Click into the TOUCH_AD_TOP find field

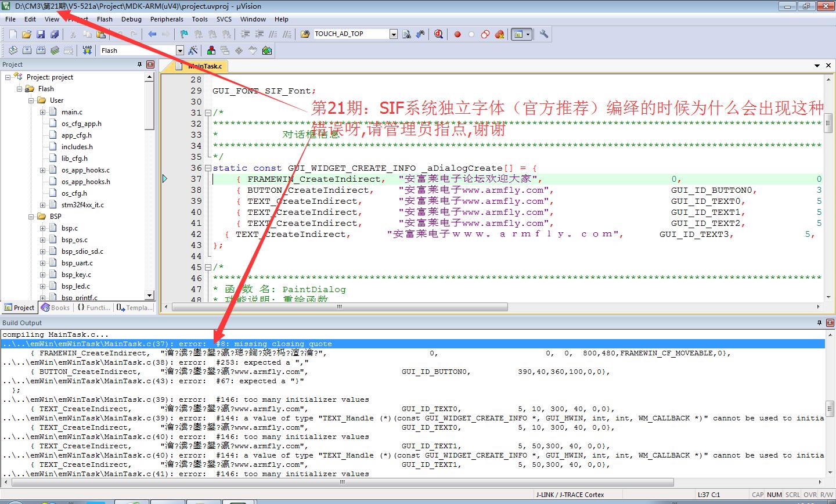[x=351, y=34]
